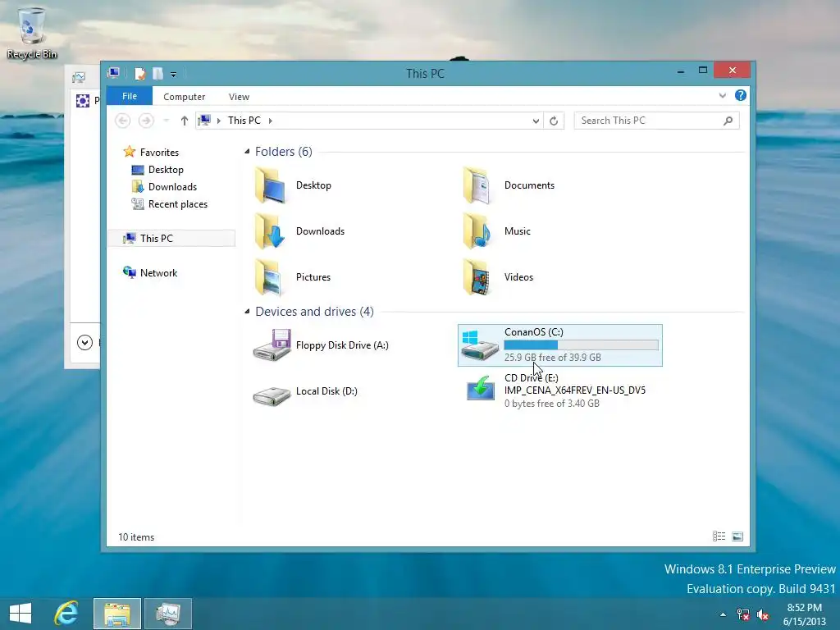Click the '10 items' status text
Image resolution: width=840 pixels, height=630 pixels.
pos(136,536)
